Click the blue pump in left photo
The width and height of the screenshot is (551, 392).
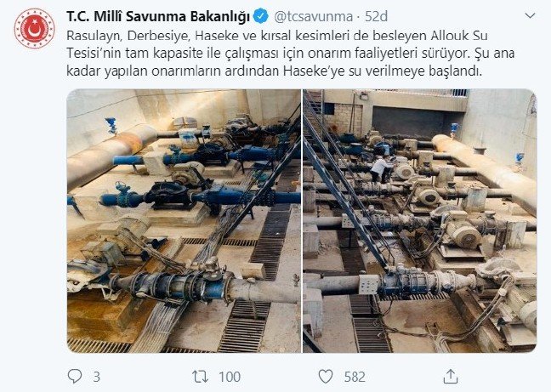coord(167,194)
